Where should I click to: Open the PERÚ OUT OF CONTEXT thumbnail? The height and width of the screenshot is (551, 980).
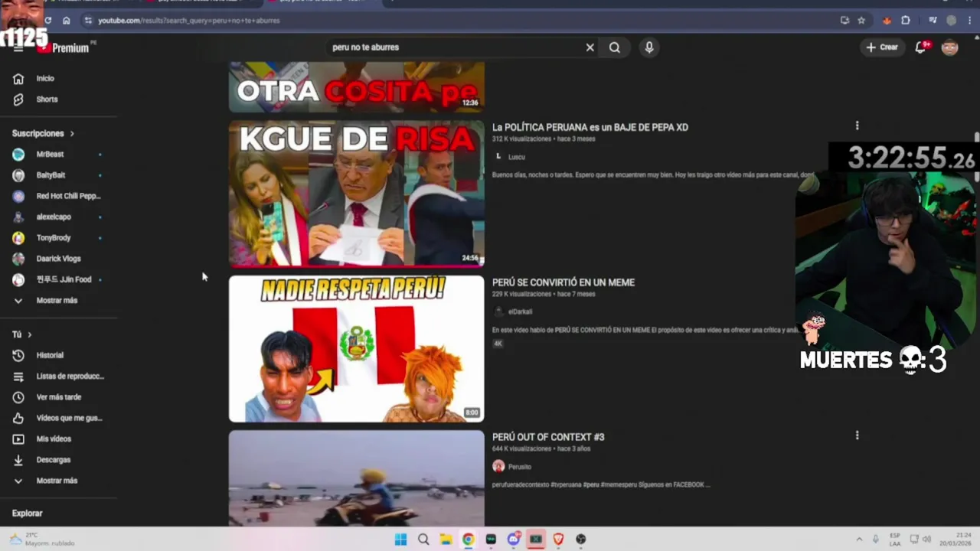point(356,478)
